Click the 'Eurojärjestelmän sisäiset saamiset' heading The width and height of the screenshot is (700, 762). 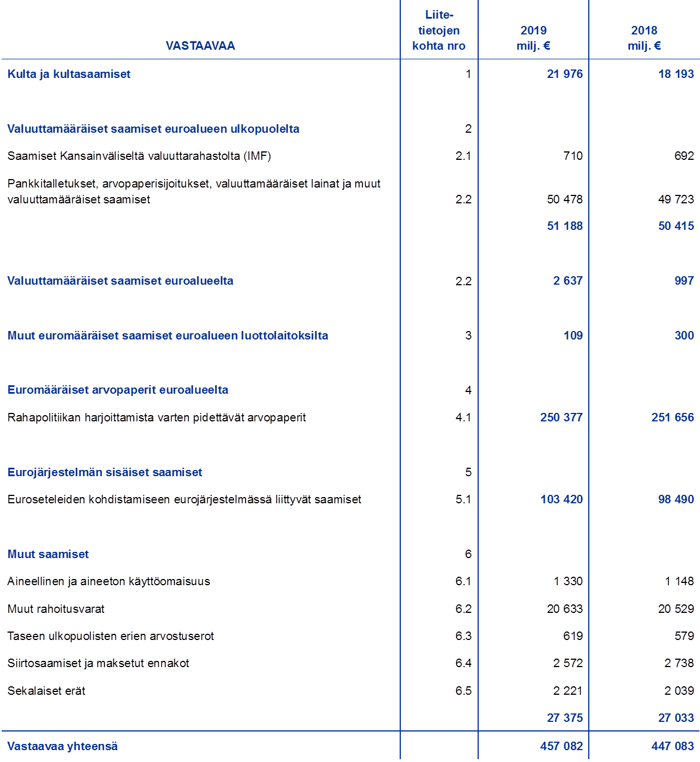pyautogui.click(x=104, y=472)
